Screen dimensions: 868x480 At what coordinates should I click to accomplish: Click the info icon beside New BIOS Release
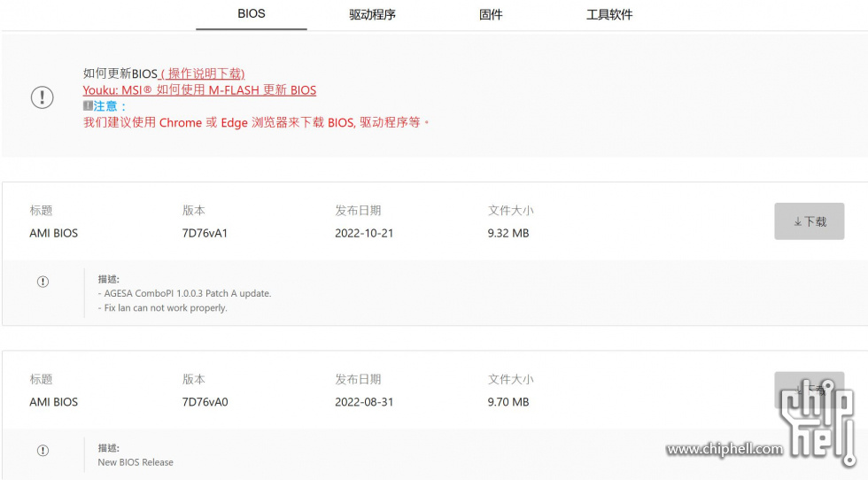click(43, 451)
